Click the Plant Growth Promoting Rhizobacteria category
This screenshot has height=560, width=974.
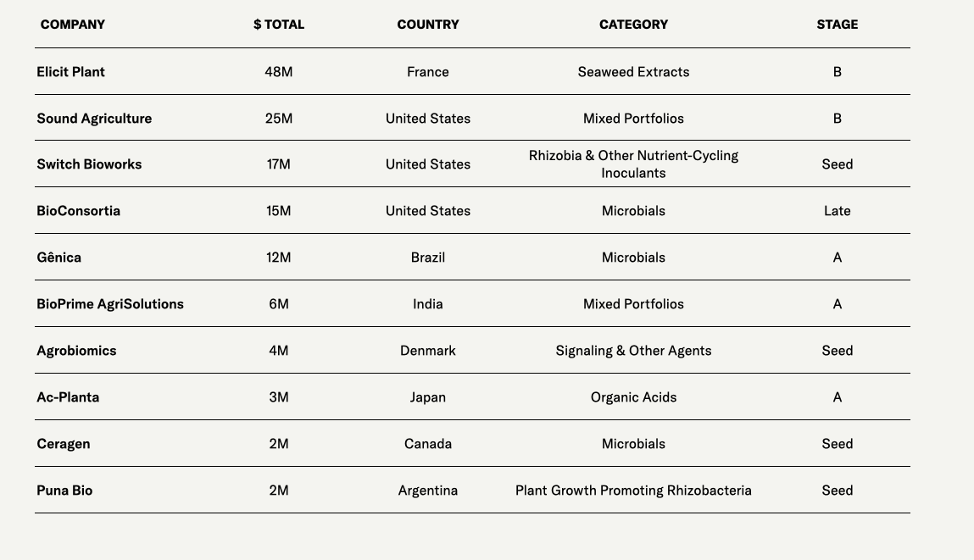tap(633, 491)
